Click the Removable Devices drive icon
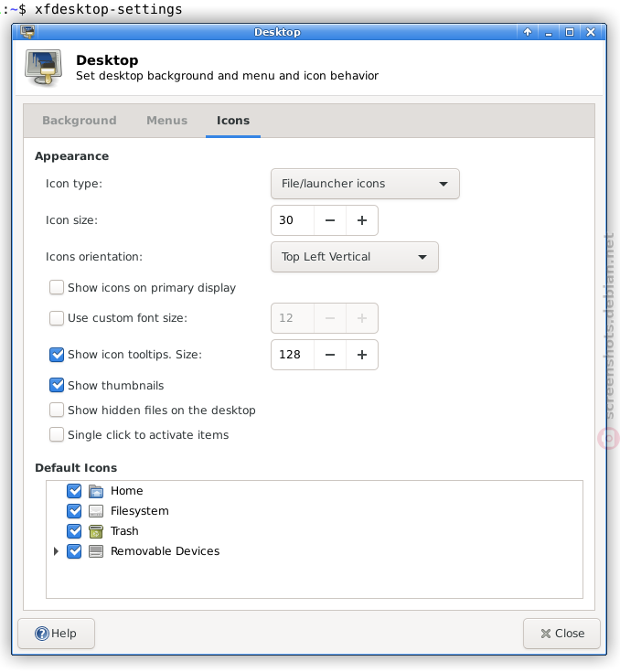 96,551
